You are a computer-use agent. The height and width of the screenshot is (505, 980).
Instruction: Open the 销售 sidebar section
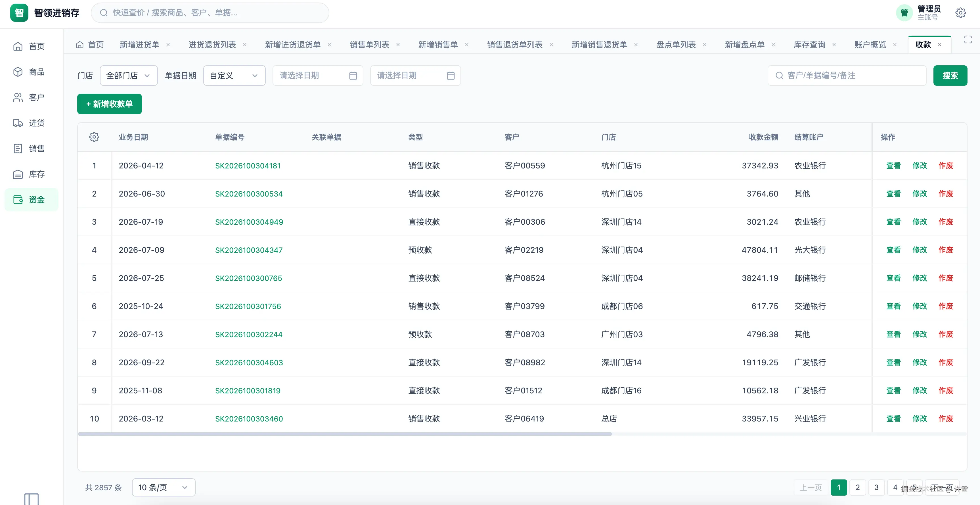[31, 149]
